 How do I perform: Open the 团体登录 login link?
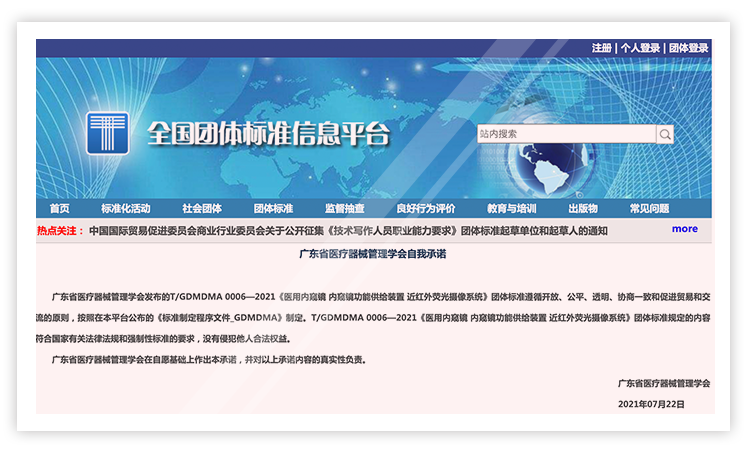click(x=688, y=48)
